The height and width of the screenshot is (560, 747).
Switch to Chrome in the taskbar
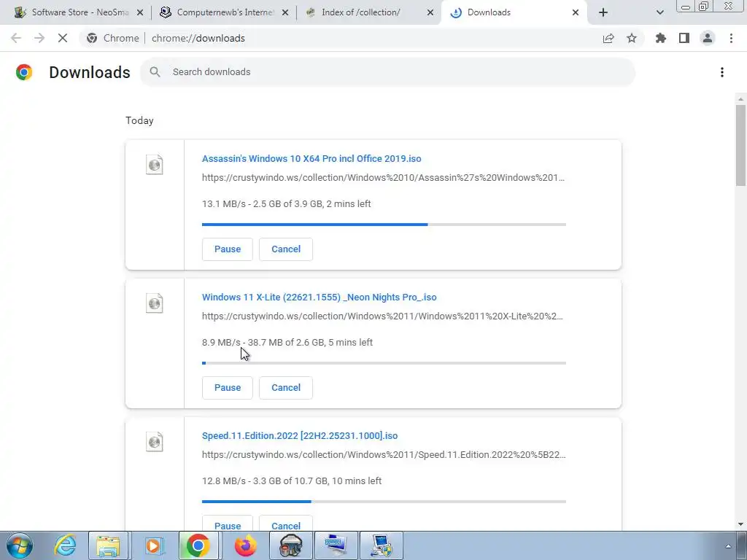click(x=198, y=545)
